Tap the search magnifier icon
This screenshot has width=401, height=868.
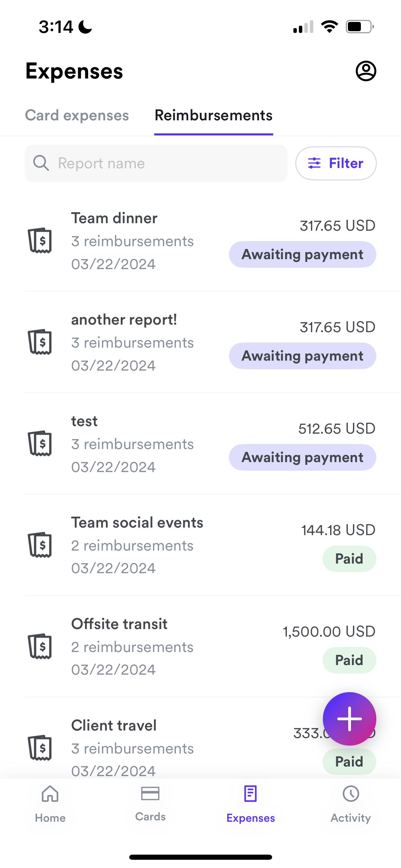[41, 163]
